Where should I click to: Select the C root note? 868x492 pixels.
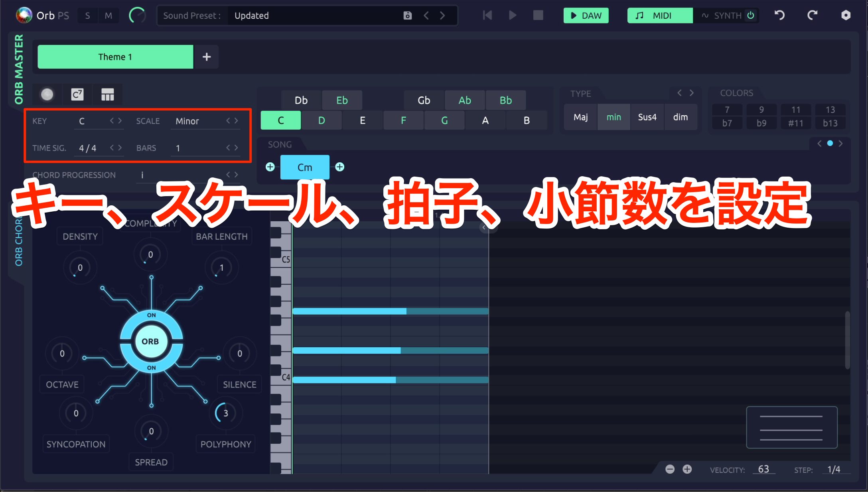click(x=281, y=120)
